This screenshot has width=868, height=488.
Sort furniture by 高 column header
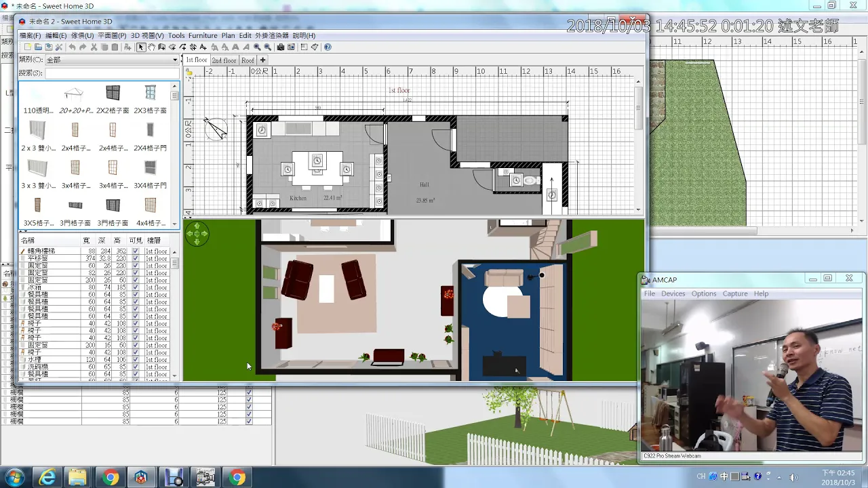[117, 241]
